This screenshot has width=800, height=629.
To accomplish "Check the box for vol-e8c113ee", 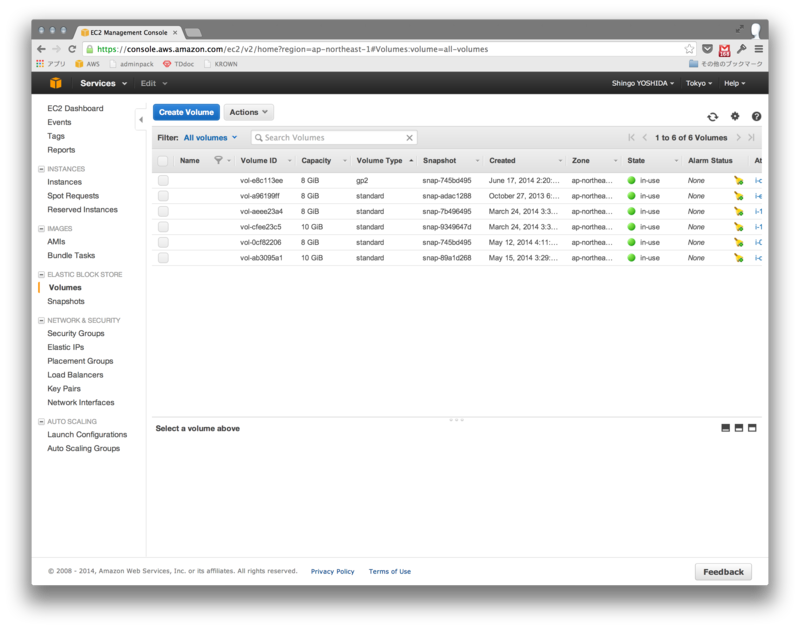I will pyautogui.click(x=163, y=181).
